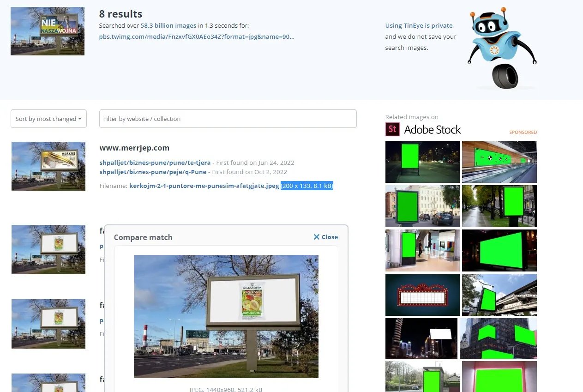583x392 pixels.
Task: Click the searched billboard thumbnail at top
Action: coord(48,31)
